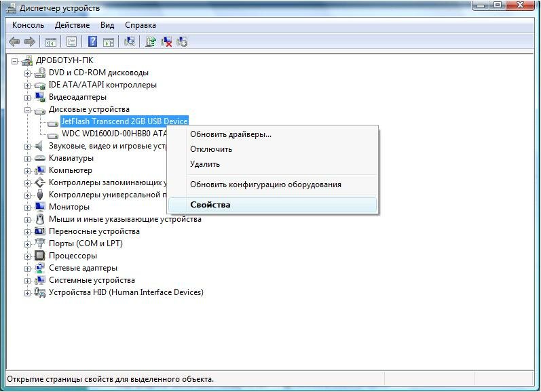Click the USB controllers plug icon
Viewport: 541px width, 392px height.
(x=40, y=195)
